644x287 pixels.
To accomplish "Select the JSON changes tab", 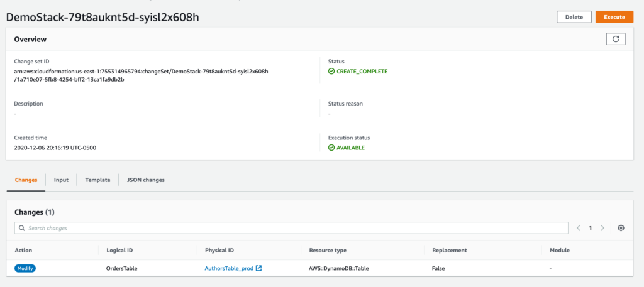I will [x=145, y=180].
